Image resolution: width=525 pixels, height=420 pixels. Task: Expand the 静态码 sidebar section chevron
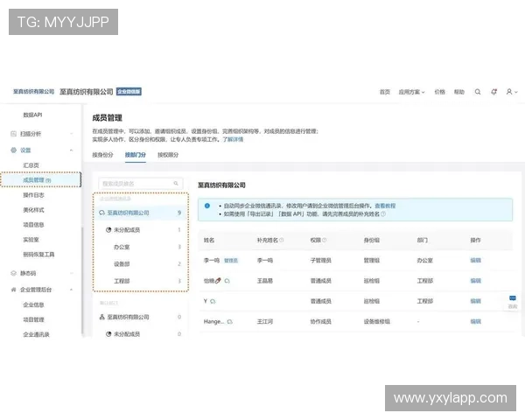click(x=72, y=273)
